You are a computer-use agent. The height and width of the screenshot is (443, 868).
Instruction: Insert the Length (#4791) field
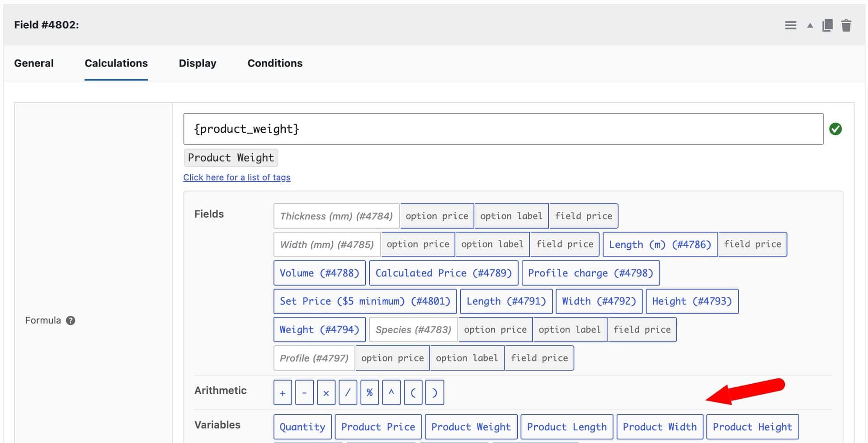coord(506,301)
